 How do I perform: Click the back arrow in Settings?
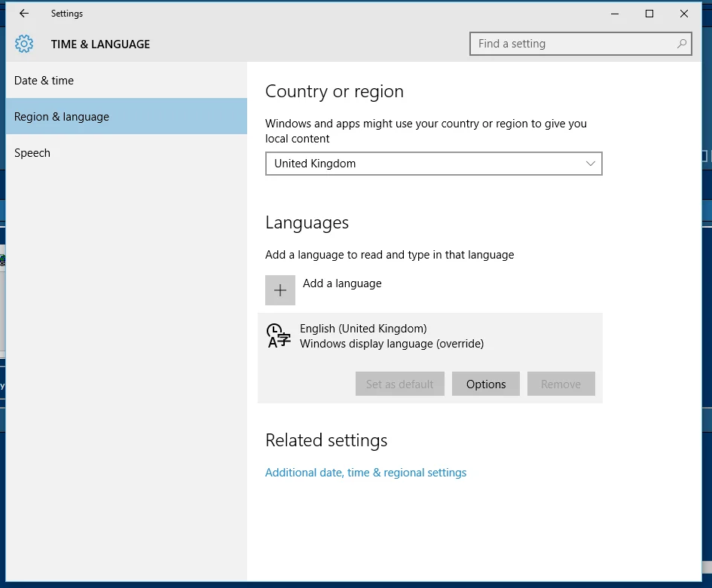tap(24, 14)
